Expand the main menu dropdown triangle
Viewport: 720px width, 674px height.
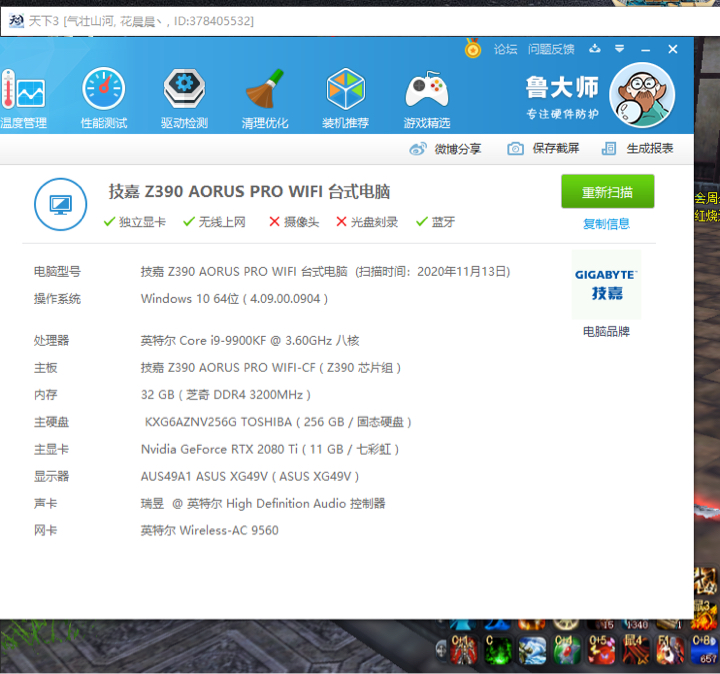[620, 48]
